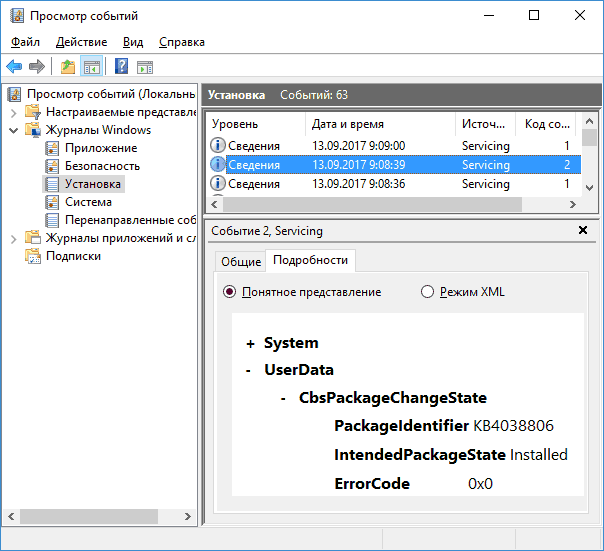Viewport: 604px width, 551px height.
Task: Toggle the console tree show/hide icon
Action: (91, 67)
